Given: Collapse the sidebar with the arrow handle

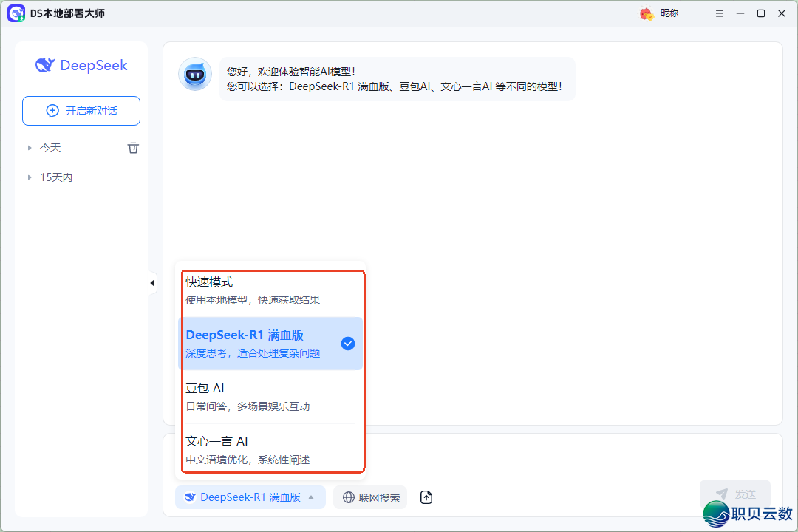Looking at the screenshot, I should [x=152, y=282].
